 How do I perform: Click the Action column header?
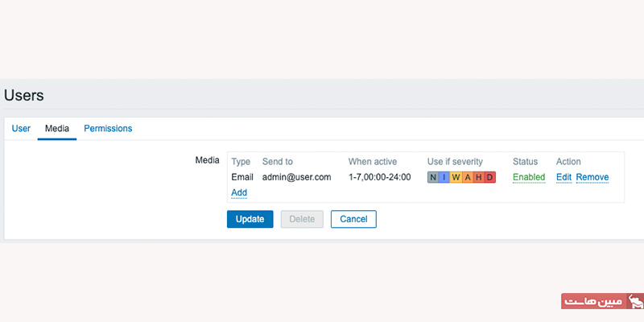tap(568, 162)
